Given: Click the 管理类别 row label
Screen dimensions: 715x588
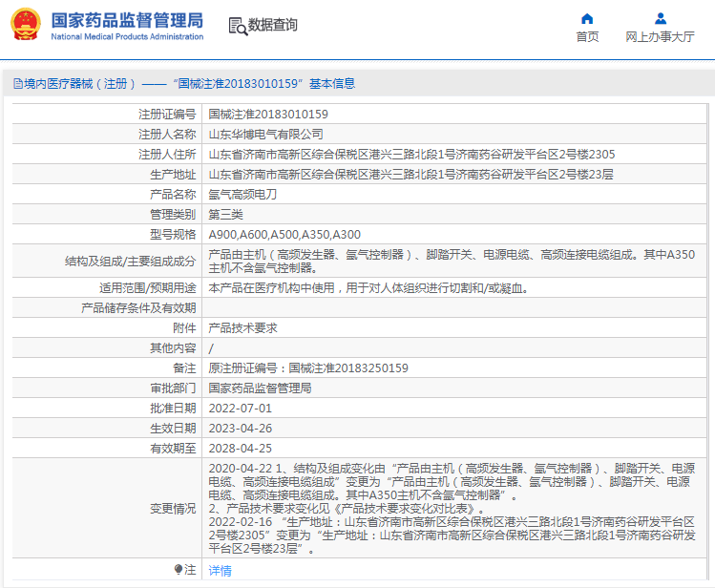Looking at the screenshot, I should (173, 214).
